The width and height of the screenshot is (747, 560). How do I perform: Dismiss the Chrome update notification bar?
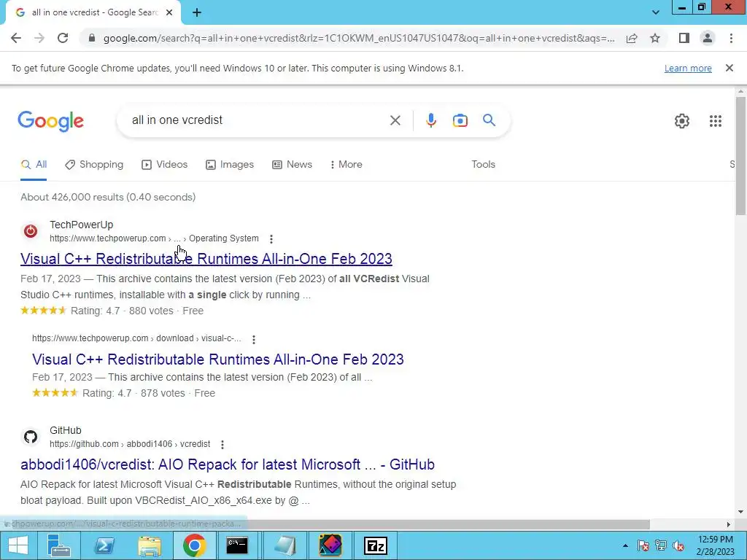(729, 68)
